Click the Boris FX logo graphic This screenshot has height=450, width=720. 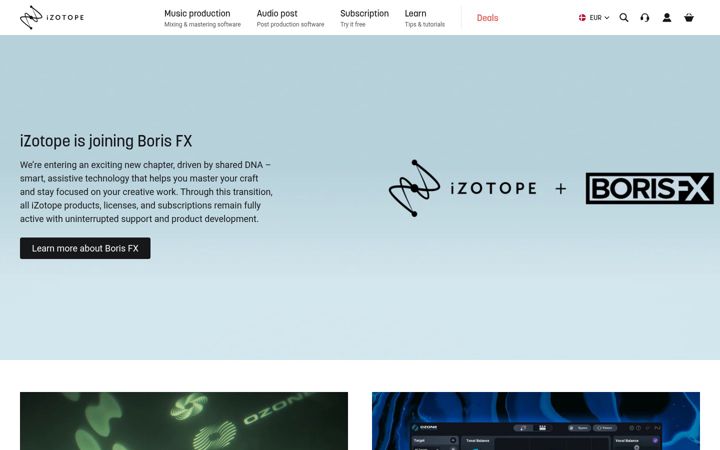pos(650,188)
